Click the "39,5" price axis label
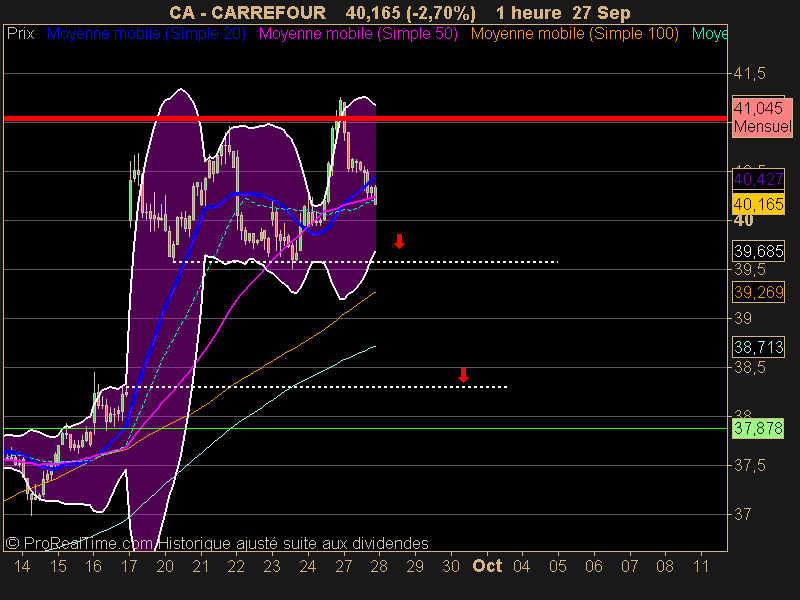Image resolution: width=800 pixels, height=600 pixels. (x=749, y=269)
